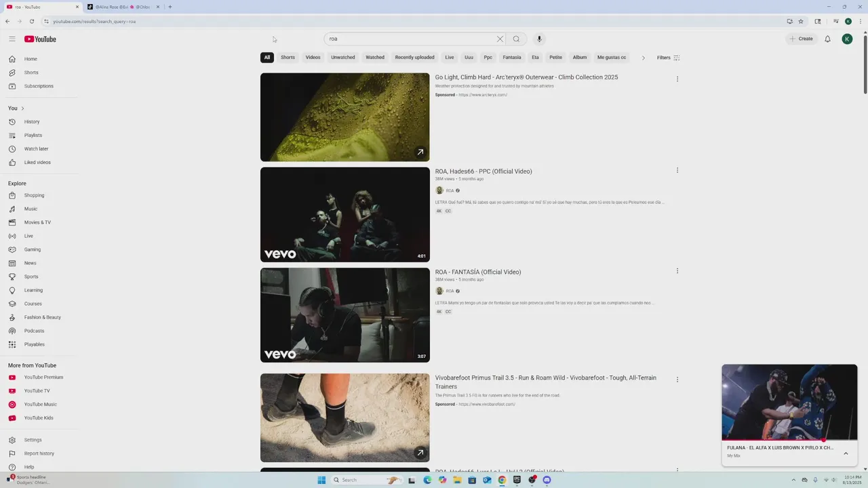Select the Fantasia filter chip

tap(512, 58)
